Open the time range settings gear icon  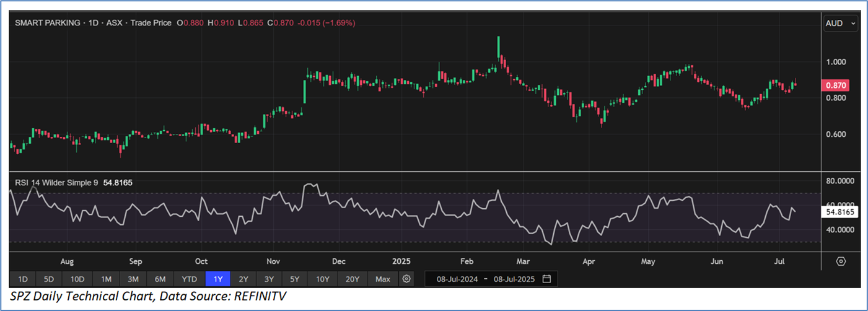(406, 279)
